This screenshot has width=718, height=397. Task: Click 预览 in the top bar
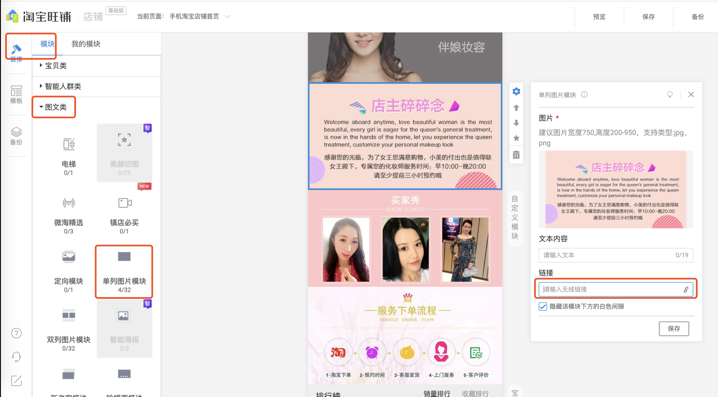click(x=599, y=17)
